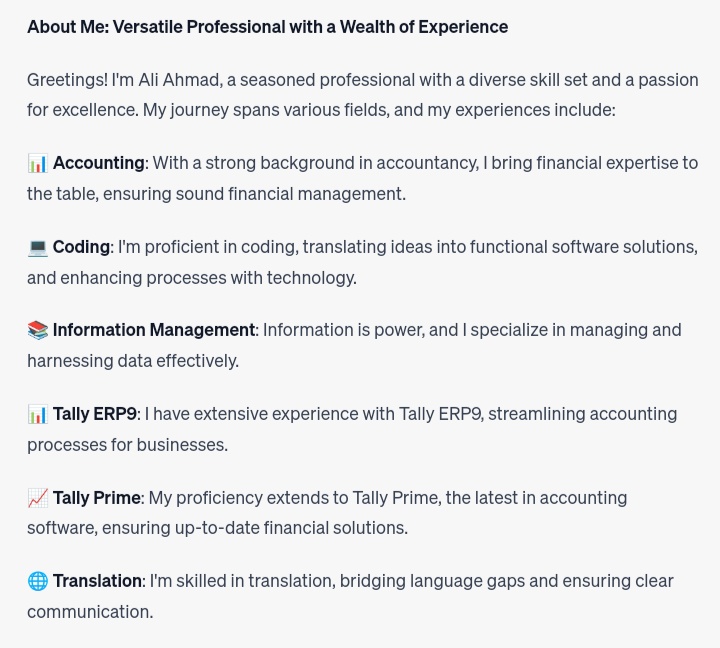
Task: Click the bar chart emoji beside Accounting
Action: coord(38,163)
